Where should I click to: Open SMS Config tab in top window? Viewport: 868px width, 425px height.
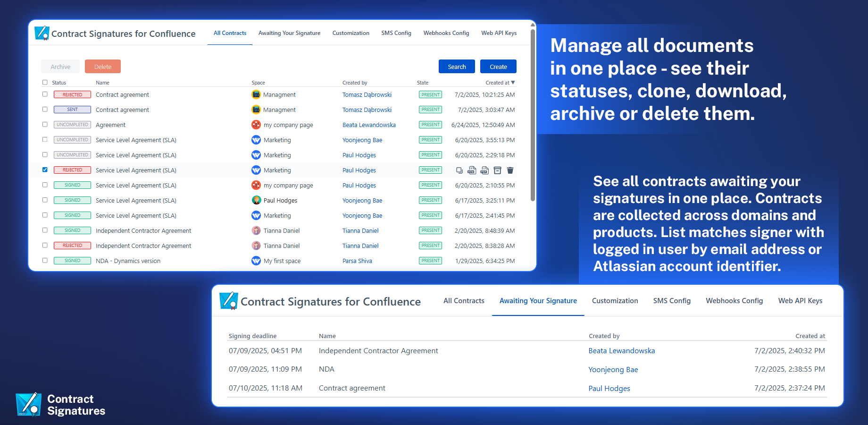(x=396, y=33)
